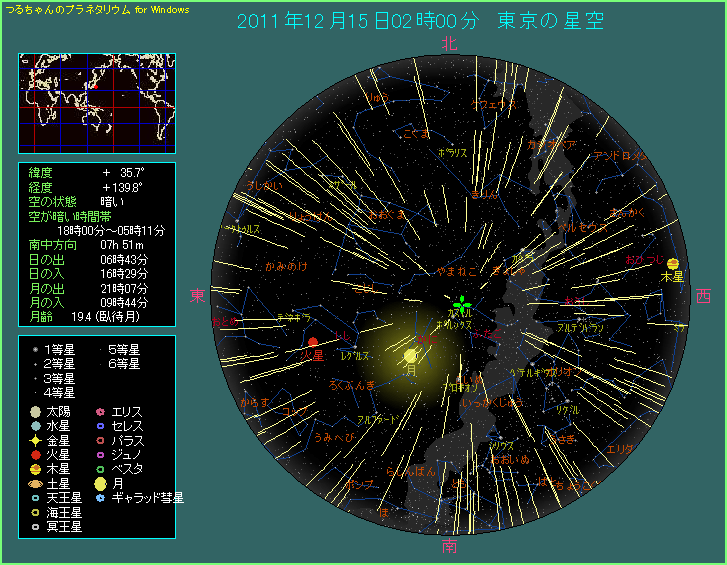
Task: Click the Eris (エリス) legend icon
Action: click(100, 412)
